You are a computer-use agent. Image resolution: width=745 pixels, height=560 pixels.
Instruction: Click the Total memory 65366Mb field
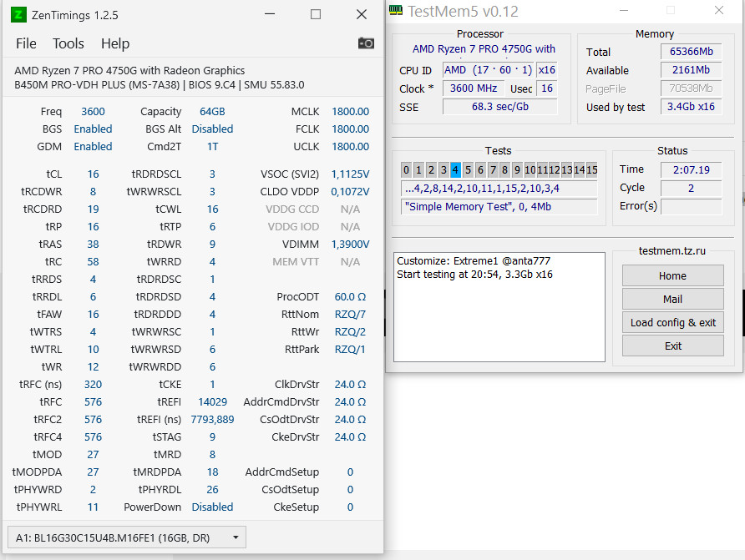pos(692,51)
